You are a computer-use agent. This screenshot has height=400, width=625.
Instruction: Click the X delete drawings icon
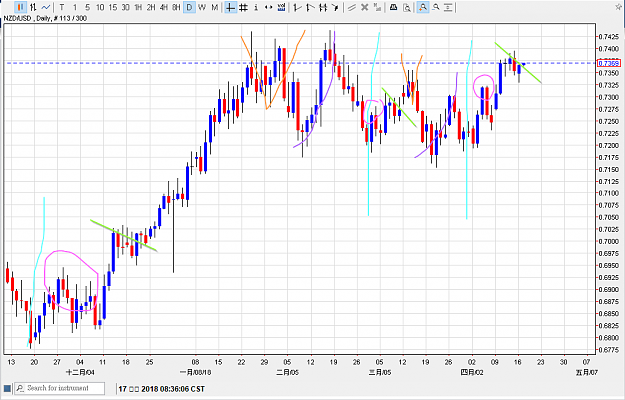(x=364, y=7)
